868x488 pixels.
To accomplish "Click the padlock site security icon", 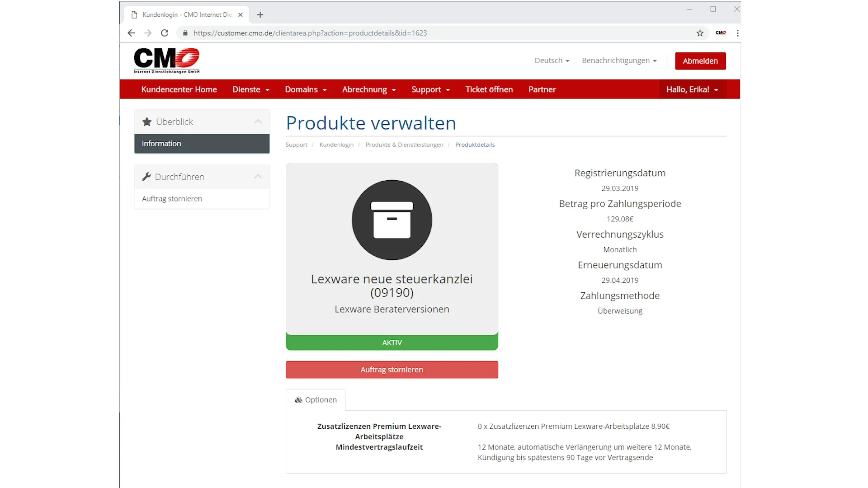I will 185,33.
